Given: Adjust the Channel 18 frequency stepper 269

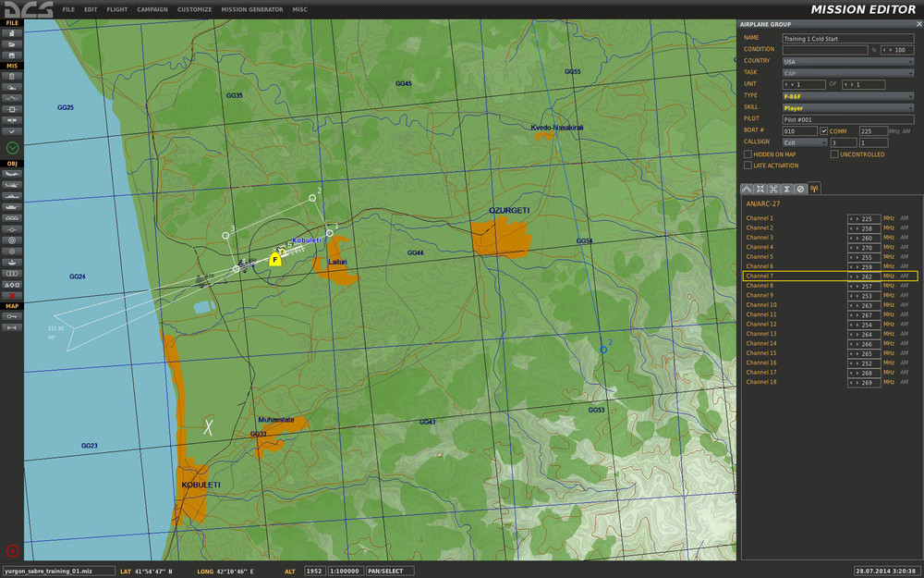Looking at the screenshot, I should (864, 382).
